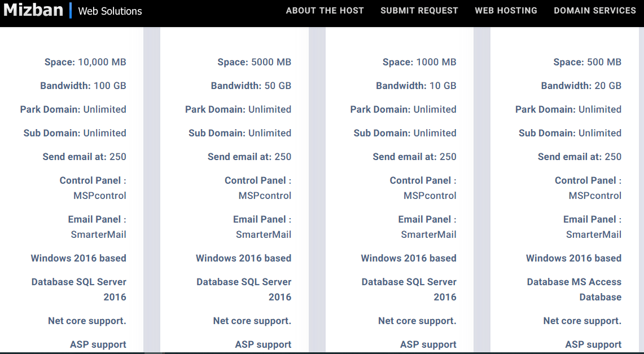644x354 pixels.
Task: Click SmarterMail in the 1000 MB plan
Action: click(429, 234)
